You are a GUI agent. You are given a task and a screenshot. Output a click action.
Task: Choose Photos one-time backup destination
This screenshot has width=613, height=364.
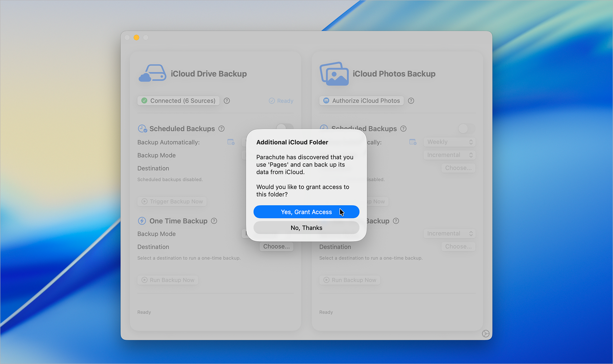(x=458, y=246)
